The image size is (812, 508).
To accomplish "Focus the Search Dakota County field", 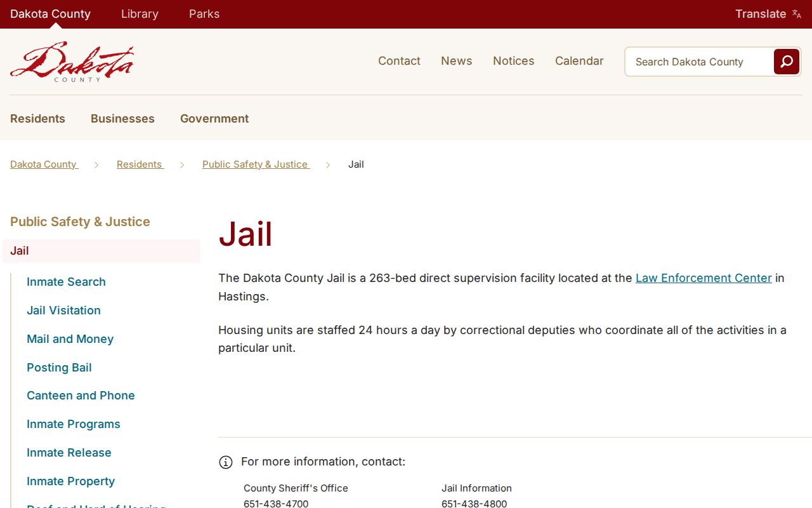I will coord(699,62).
